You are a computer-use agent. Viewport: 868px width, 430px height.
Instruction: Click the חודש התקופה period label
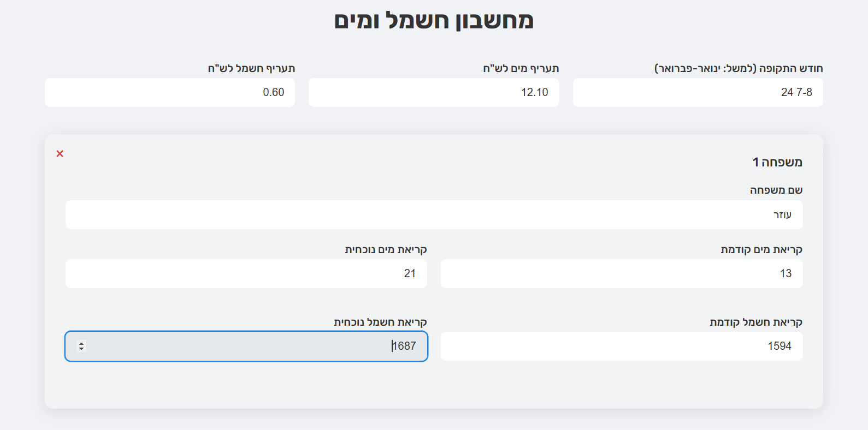coord(739,68)
